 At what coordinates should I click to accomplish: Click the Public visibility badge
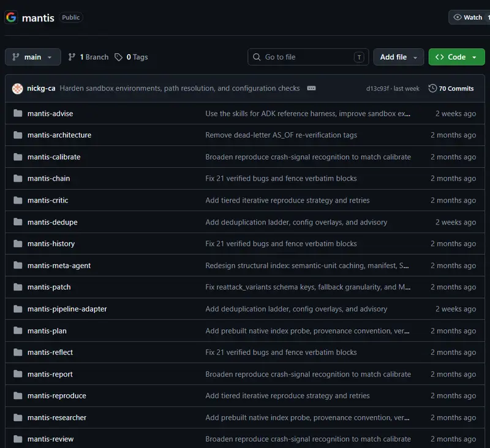click(x=71, y=18)
